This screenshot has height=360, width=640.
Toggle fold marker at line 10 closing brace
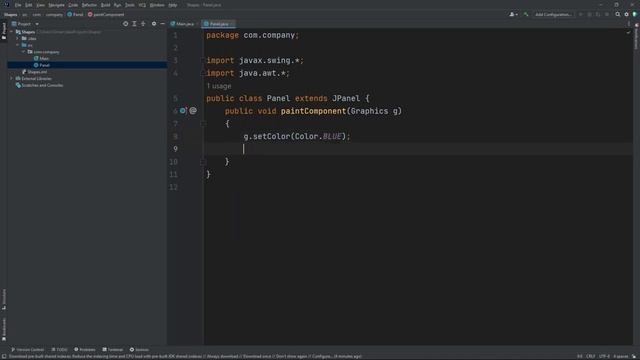coord(203,162)
